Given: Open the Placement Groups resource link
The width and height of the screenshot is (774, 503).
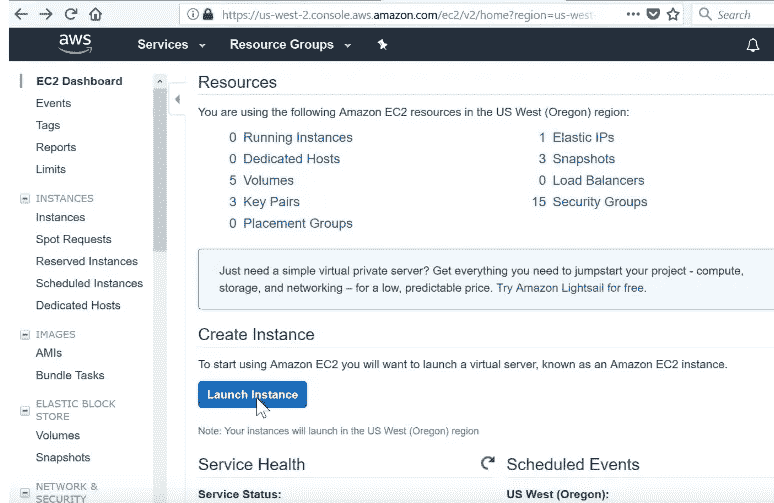Looking at the screenshot, I should tap(298, 224).
